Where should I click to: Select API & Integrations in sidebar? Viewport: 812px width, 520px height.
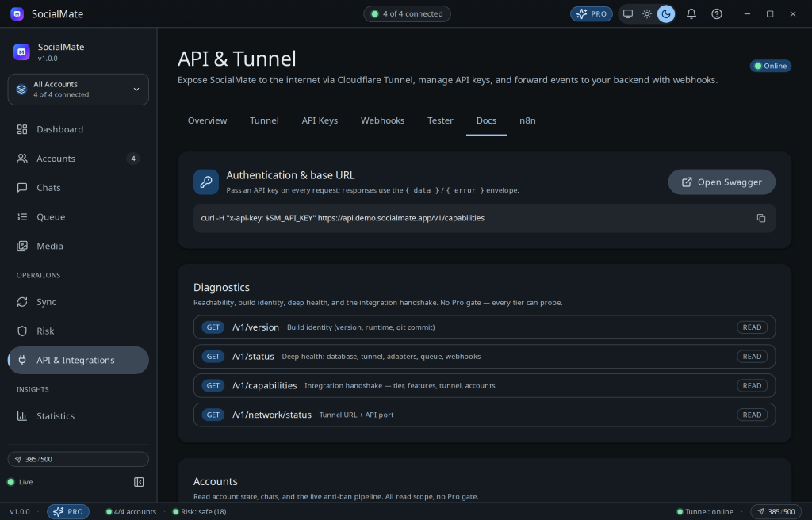click(x=79, y=360)
